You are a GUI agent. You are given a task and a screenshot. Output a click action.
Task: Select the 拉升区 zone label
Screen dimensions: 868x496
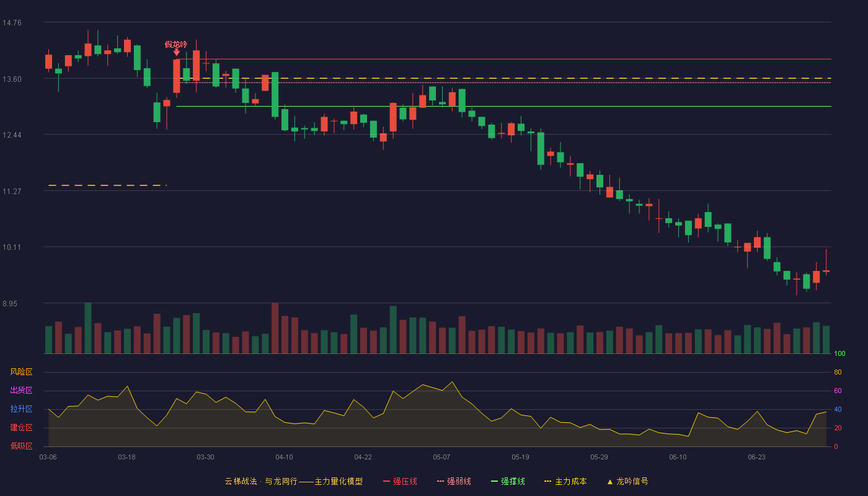(21, 409)
